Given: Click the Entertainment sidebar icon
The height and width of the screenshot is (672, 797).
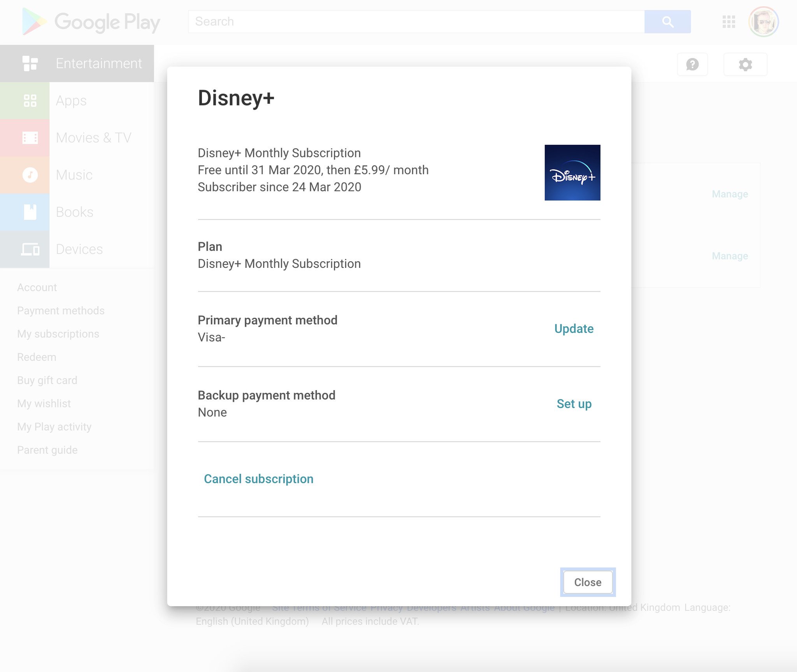Looking at the screenshot, I should (30, 63).
